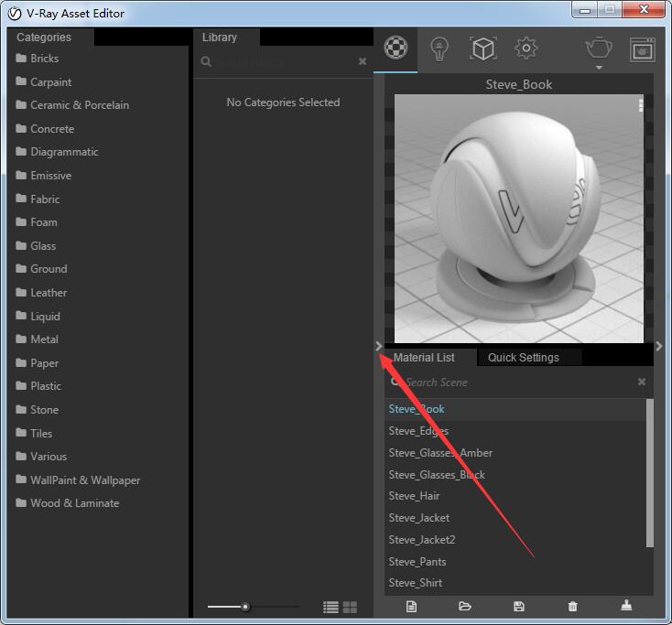
Task: Purge unused materials broom icon
Action: pos(626,605)
